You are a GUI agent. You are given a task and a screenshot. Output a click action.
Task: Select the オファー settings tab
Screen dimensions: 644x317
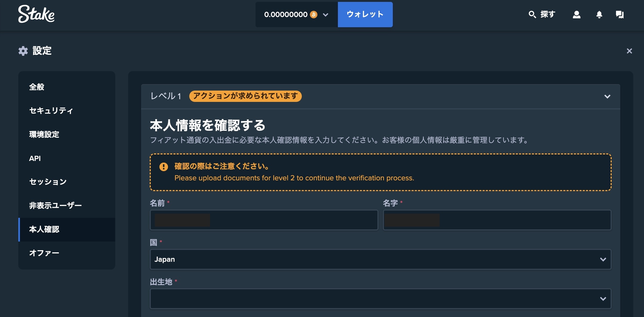(67, 253)
